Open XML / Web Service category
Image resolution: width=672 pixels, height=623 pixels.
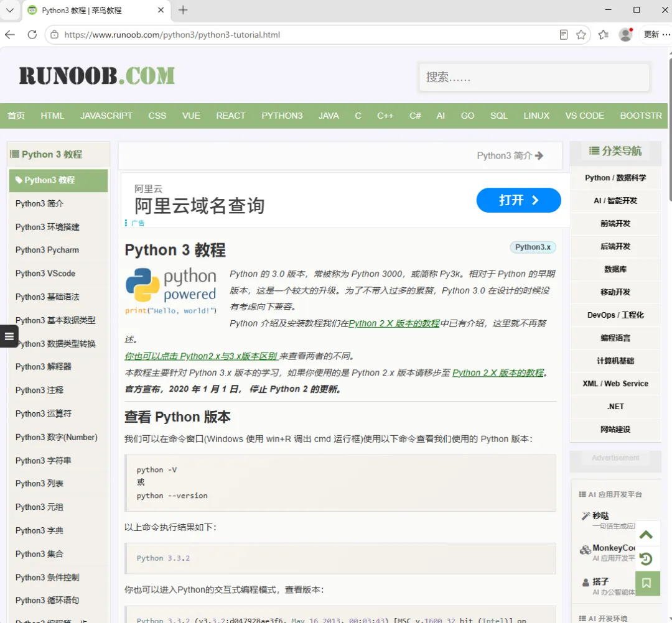click(x=615, y=384)
